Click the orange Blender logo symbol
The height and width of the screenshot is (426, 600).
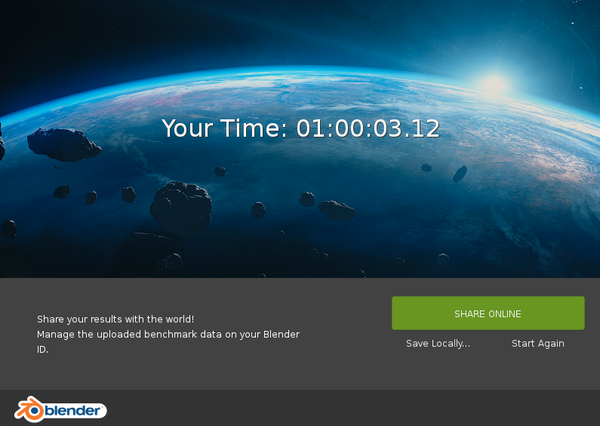28,409
